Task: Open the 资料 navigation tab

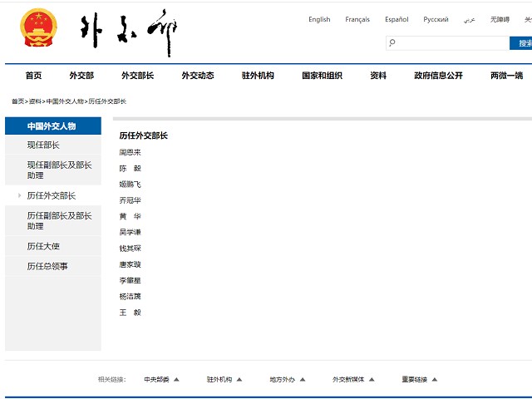Action: tap(378, 76)
